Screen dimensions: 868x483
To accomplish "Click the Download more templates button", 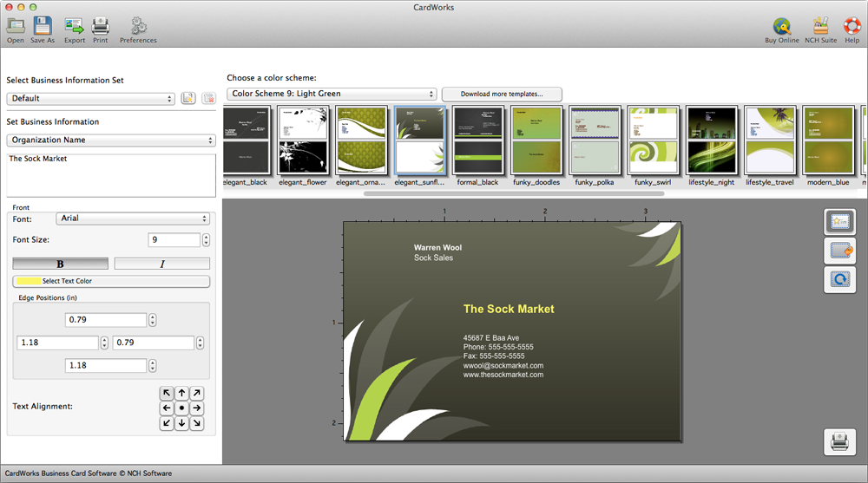I will (502, 94).
